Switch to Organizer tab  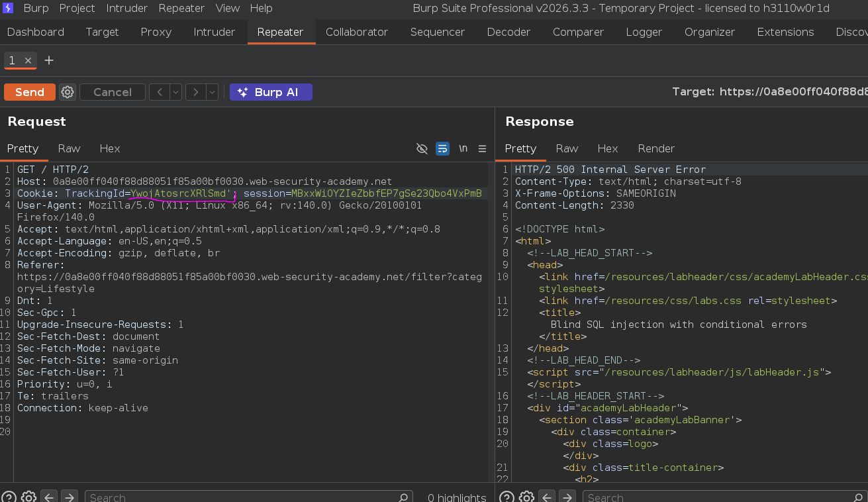(710, 32)
